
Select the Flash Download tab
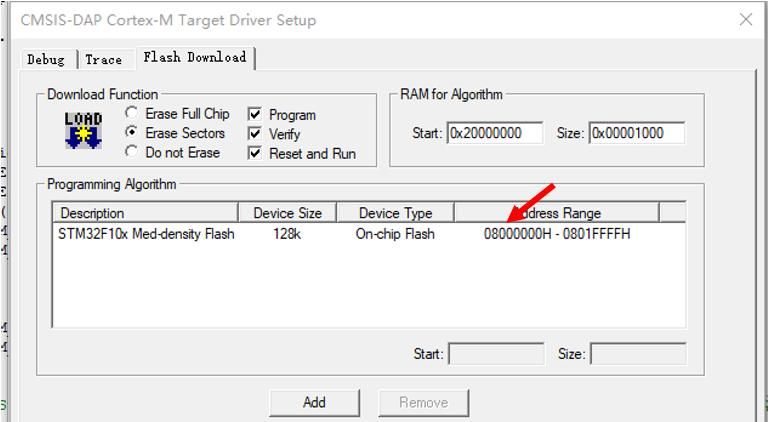(194, 58)
